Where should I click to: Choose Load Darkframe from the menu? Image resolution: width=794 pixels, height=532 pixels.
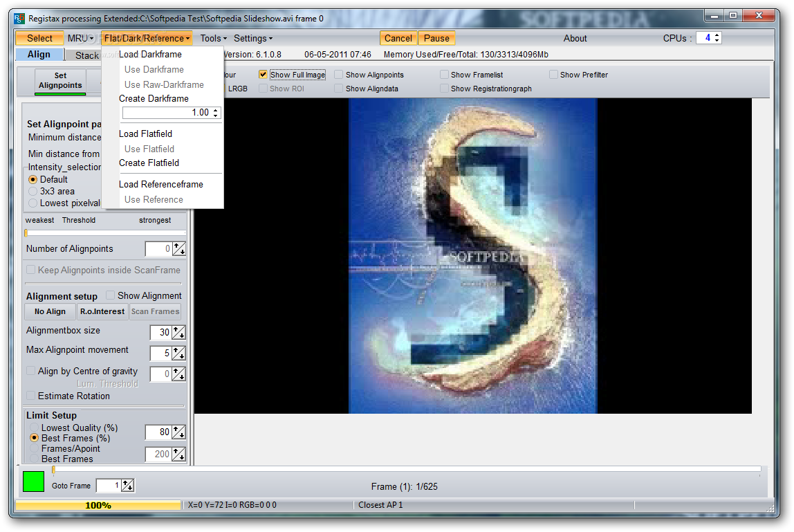pyautogui.click(x=150, y=54)
